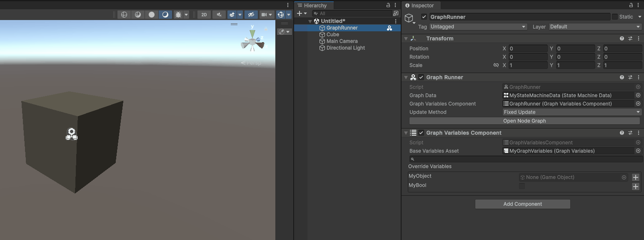Viewport: 644px width, 240px height.
Task: Select the wireframe draw mode icon
Action: 124,15
